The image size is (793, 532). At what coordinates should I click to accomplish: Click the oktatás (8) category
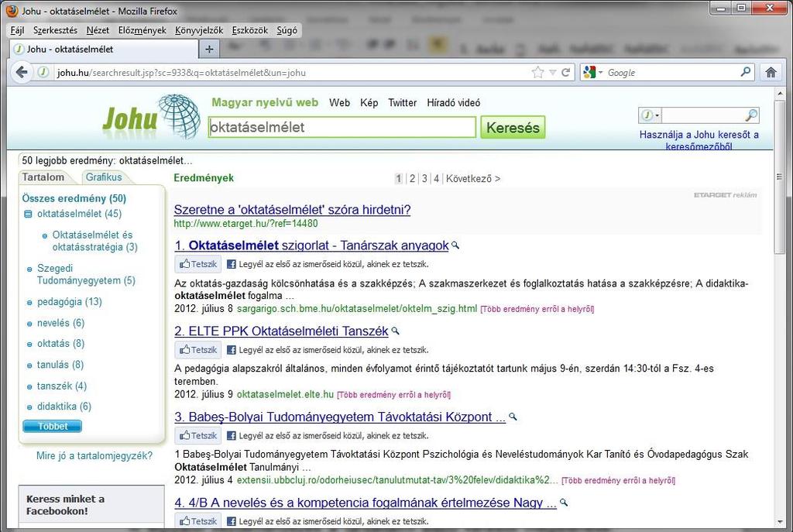pos(60,343)
